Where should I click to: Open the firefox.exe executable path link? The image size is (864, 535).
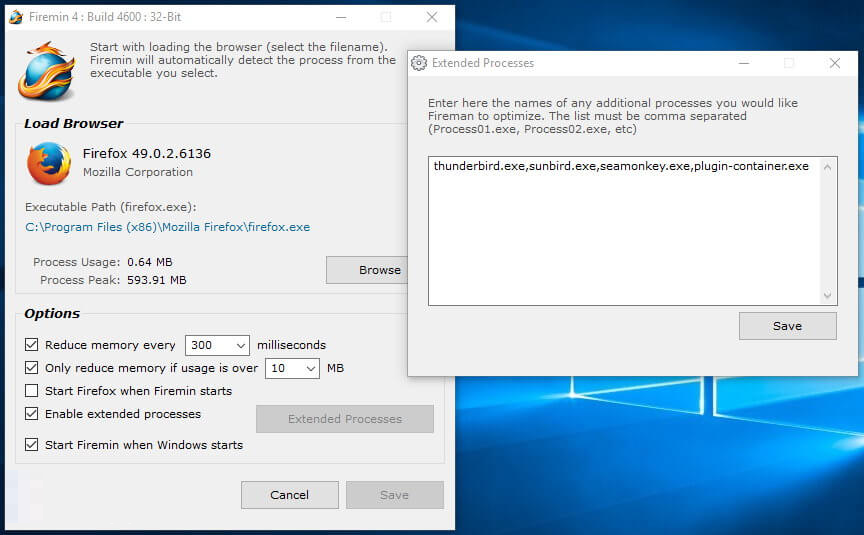click(x=168, y=227)
